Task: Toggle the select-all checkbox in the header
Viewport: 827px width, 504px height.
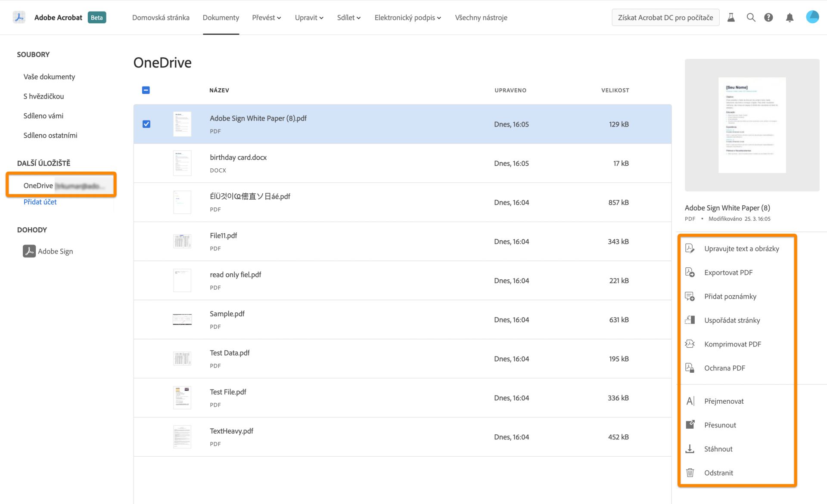Action: [x=146, y=90]
